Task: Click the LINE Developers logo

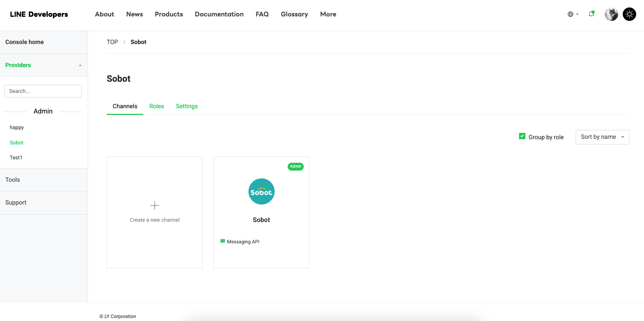Action: click(39, 14)
